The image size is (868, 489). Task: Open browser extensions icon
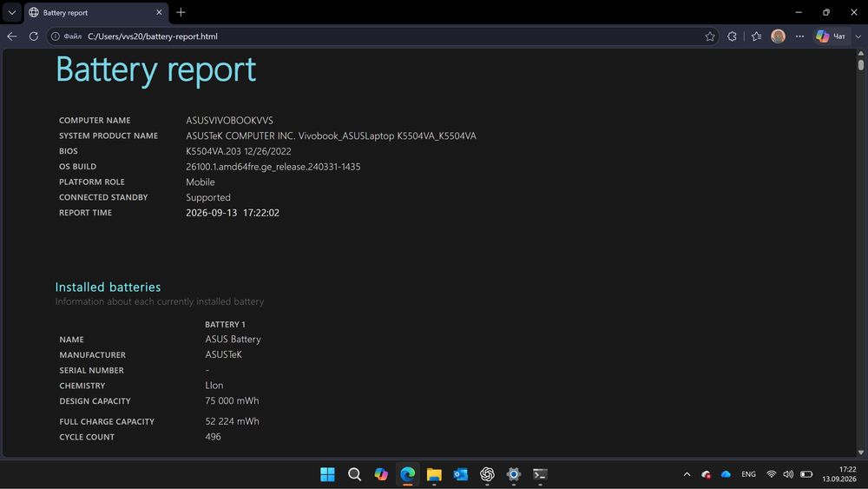[732, 36]
